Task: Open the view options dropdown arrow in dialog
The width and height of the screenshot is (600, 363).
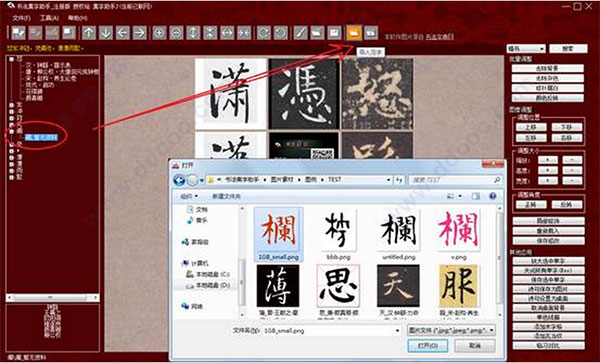Action: [460, 196]
